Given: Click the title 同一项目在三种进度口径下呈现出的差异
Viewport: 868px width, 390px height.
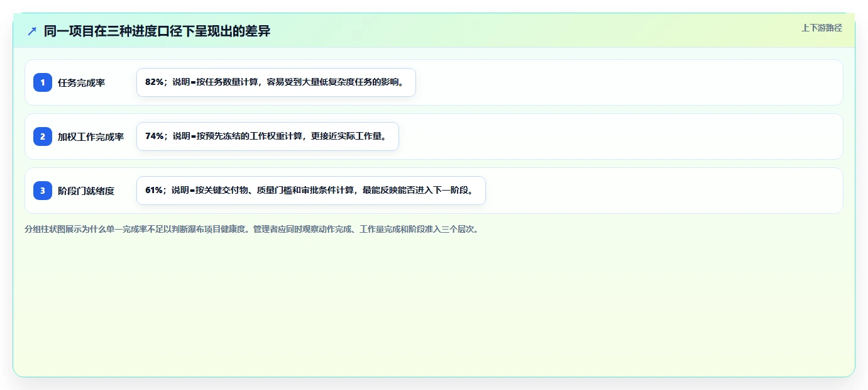Looking at the screenshot, I should pyautogui.click(x=157, y=31).
